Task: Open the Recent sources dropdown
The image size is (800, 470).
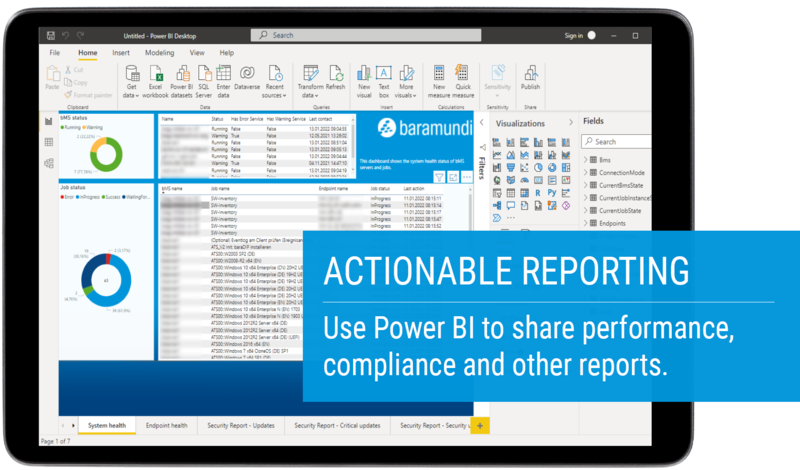Action: click(x=274, y=82)
